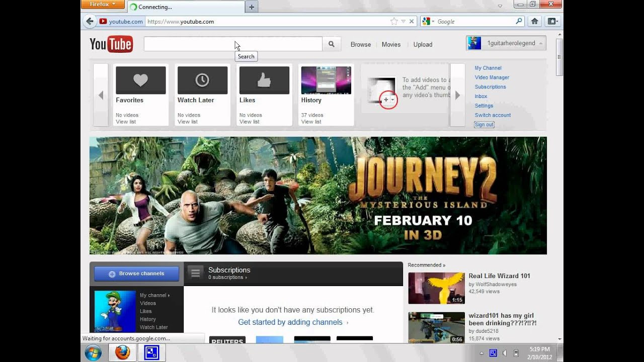The width and height of the screenshot is (644, 362).
Task: Open Settings from account menu
Action: [484, 106]
